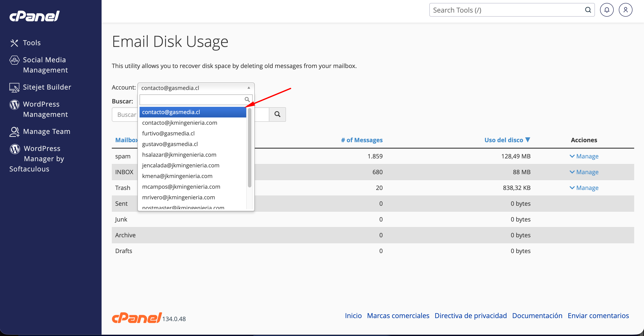The width and height of the screenshot is (644, 336).
Task: Open Social Media Management sidebar link
Action: 45,65
